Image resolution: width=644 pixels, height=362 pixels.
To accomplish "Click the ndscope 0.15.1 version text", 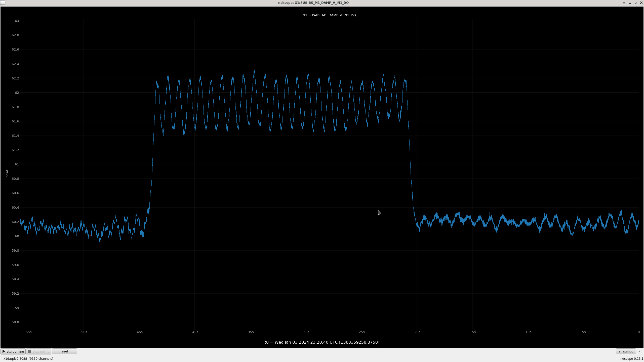I will pyautogui.click(x=632, y=359).
